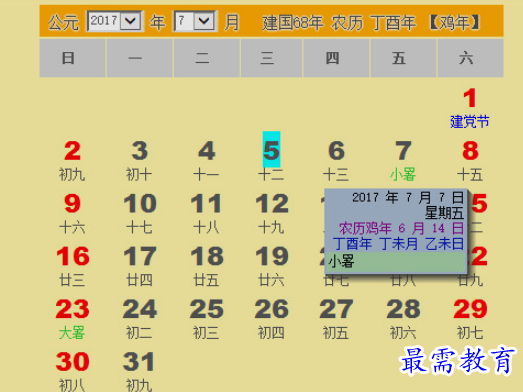
Task: Click the 一 weekday column header
Action: [140, 58]
